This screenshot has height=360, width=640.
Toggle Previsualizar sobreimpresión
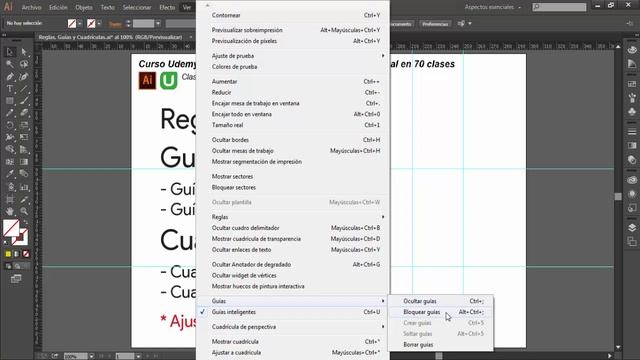coord(293,30)
